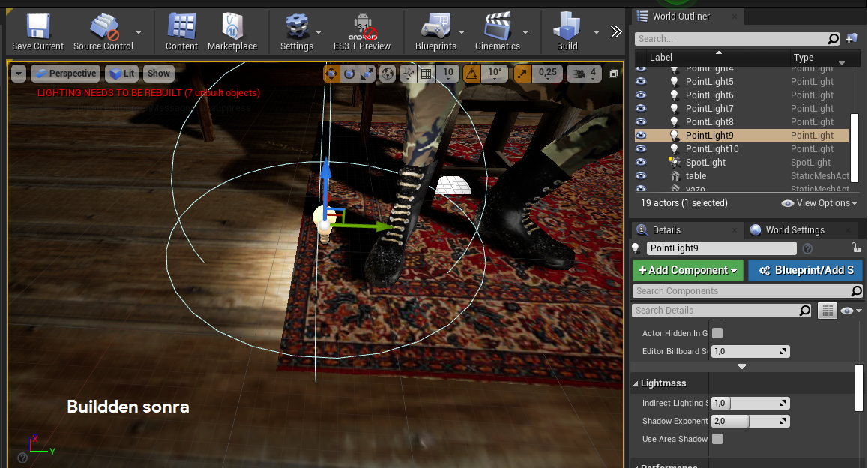868x468 pixels.
Task: Click the Build lighting icon
Action: 567,32
